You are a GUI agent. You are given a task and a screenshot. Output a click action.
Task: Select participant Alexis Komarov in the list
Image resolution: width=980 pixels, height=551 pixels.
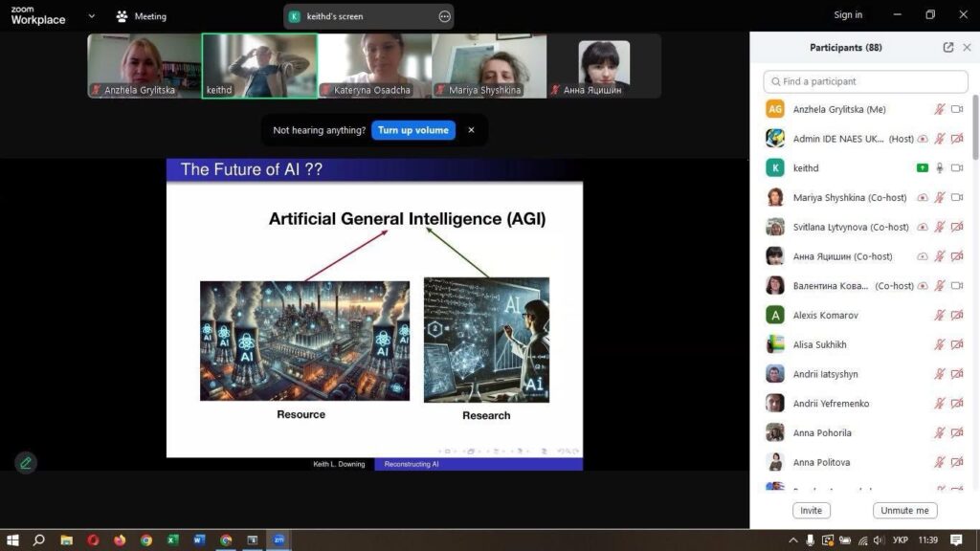tap(825, 315)
